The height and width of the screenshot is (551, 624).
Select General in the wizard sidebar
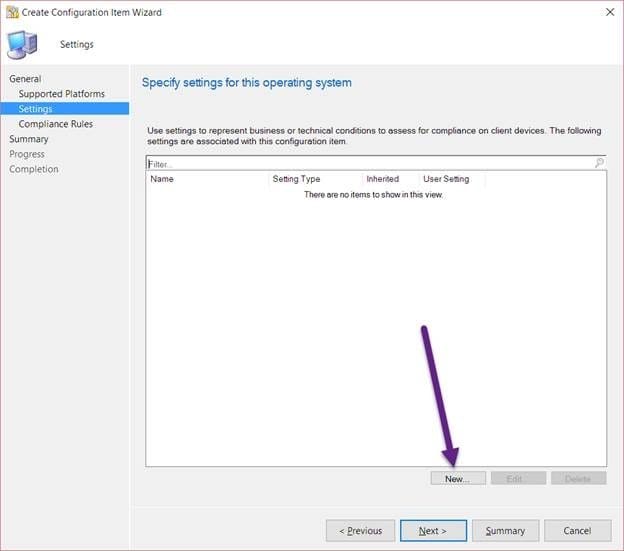25,79
